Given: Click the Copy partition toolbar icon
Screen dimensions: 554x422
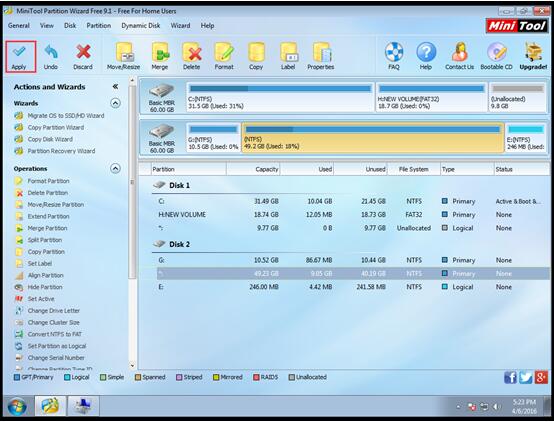Looking at the screenshot, I should tap(256, 57).
